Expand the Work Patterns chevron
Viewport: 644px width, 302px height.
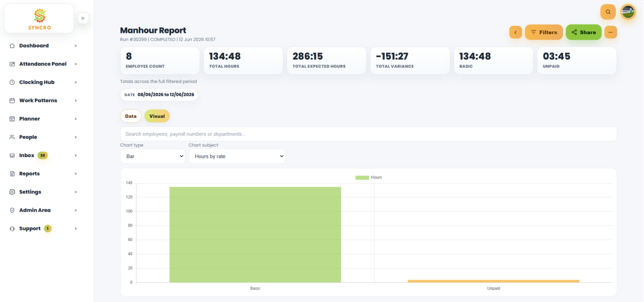[76, 101]
